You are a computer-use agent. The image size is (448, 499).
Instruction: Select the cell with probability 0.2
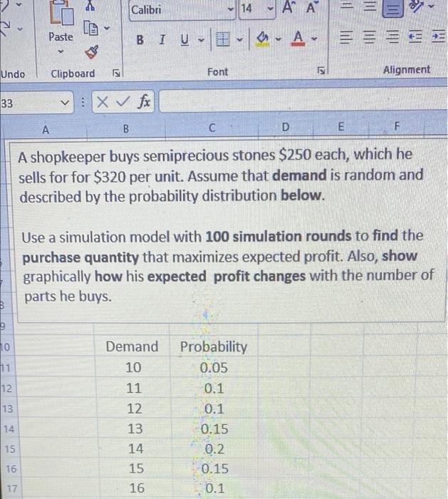click(x=214, y=449)
